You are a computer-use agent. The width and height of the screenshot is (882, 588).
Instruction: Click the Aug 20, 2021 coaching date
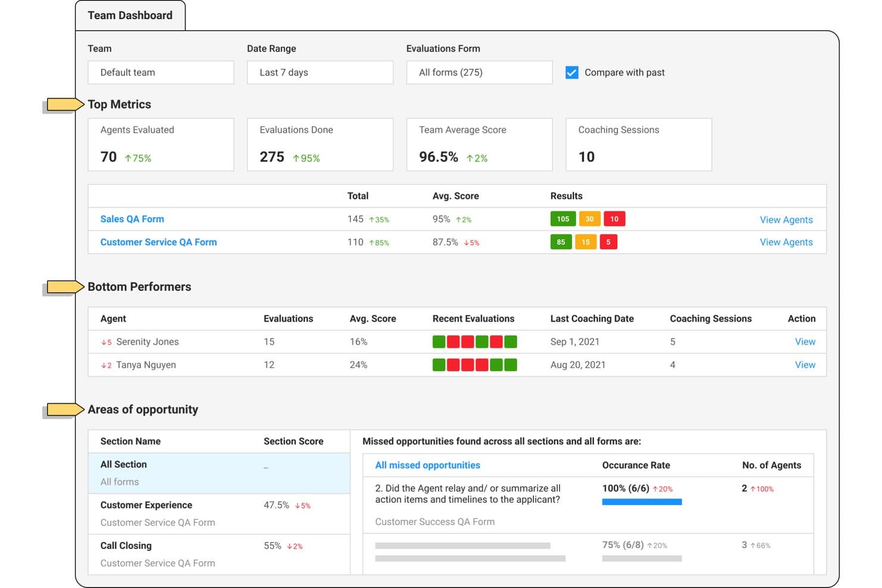point(577,365)
